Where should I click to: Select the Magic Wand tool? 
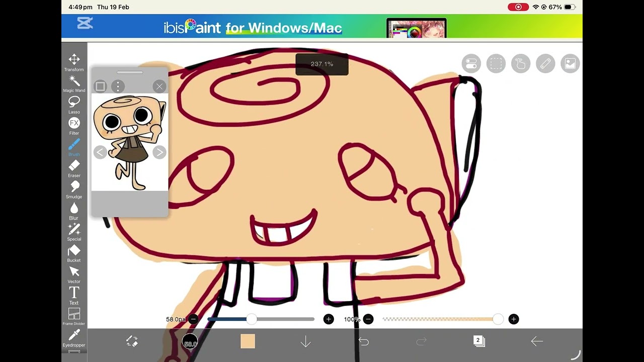[74, 83]
